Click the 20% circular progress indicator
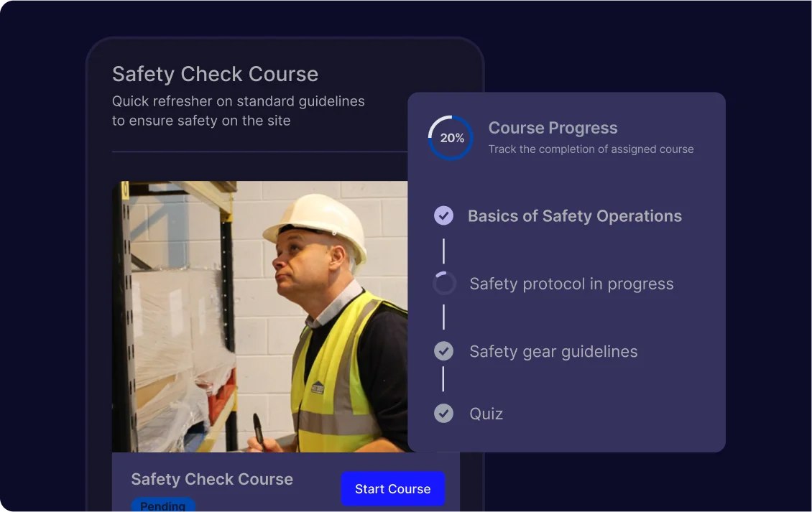Viewport: 812px width, 512px height. point(451,138)
